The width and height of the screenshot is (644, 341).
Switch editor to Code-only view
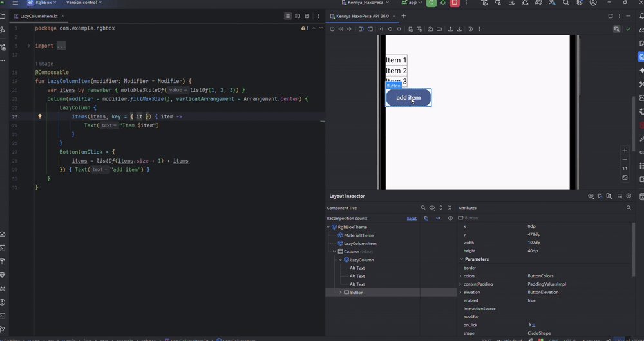tap(288, 17)
